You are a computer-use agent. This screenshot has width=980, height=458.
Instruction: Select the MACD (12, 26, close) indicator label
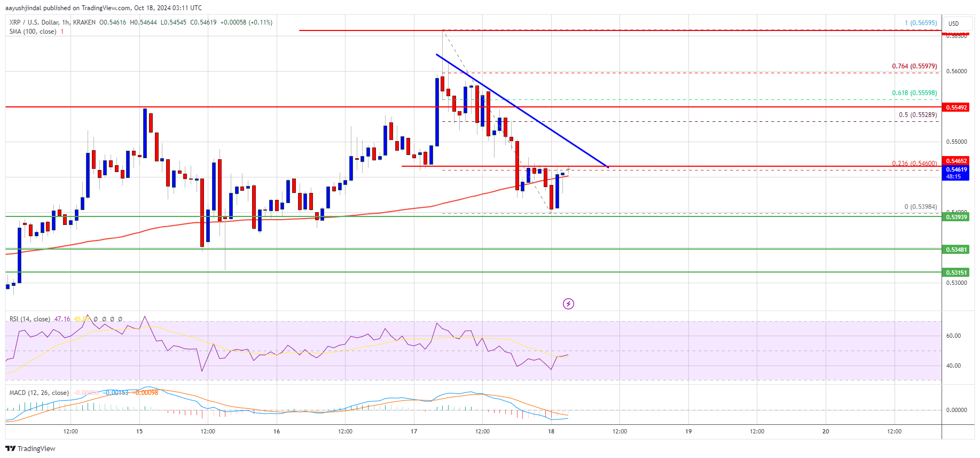39,393
